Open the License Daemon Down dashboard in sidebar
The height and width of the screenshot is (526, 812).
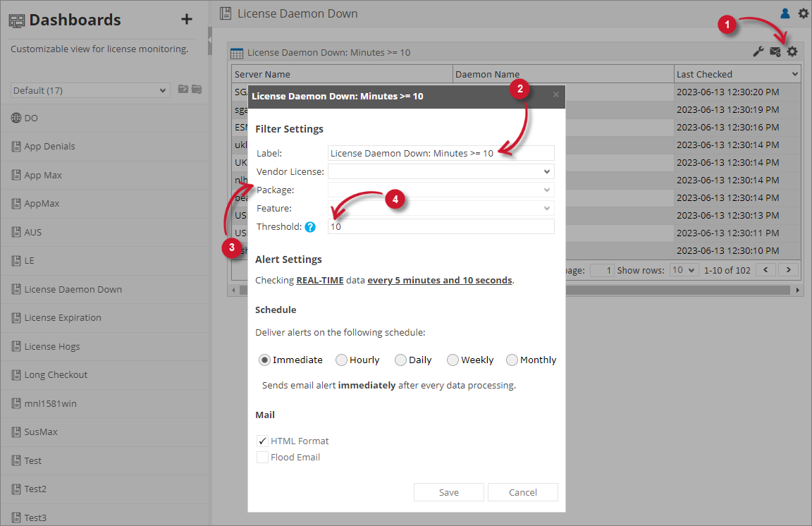(104, 289)
